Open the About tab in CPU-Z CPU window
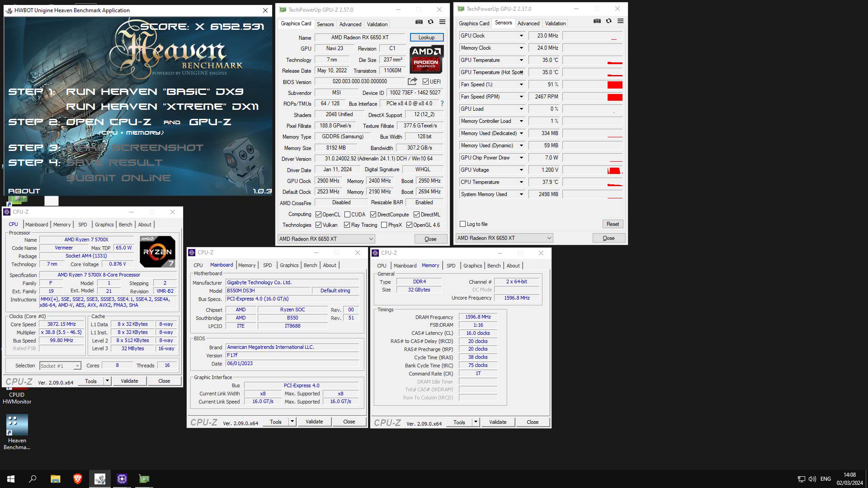 [145, 225]
